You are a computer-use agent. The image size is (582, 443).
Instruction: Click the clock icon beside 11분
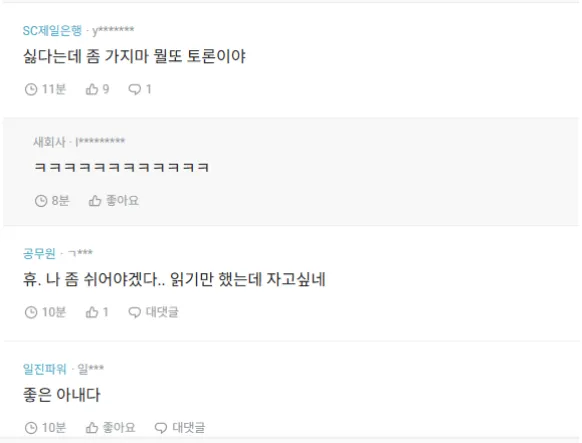pos(31,89)
